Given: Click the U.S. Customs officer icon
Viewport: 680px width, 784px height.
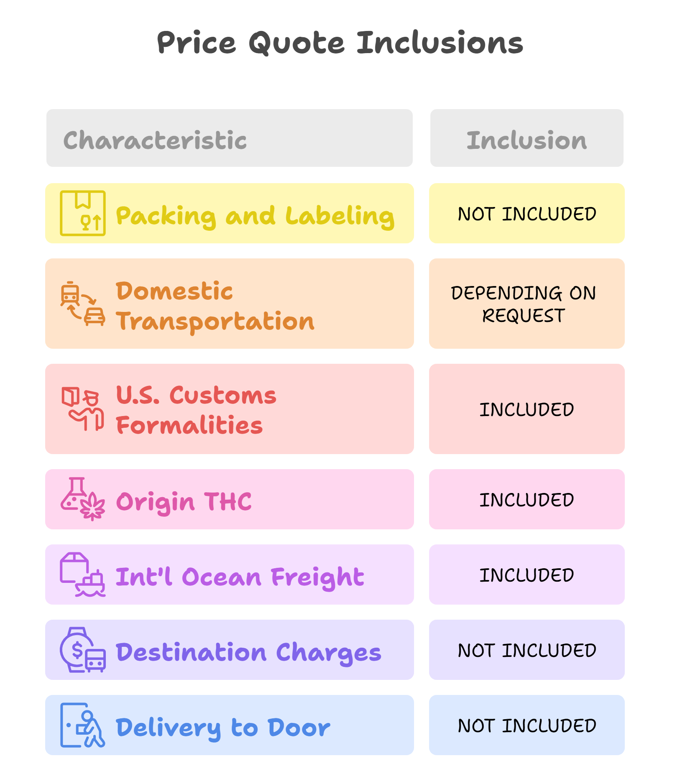Looking at the screenshot, I should [82, 409].
